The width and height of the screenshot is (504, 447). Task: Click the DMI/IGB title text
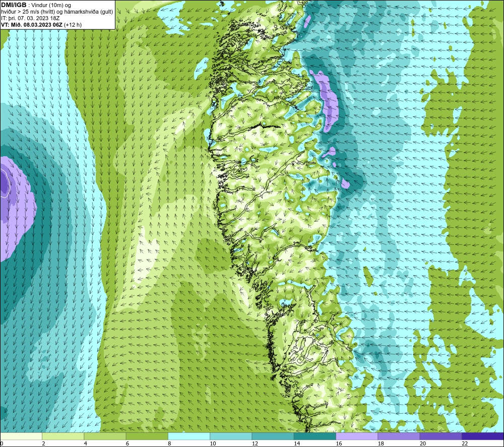pyautogui.click(x=14, y=5)
